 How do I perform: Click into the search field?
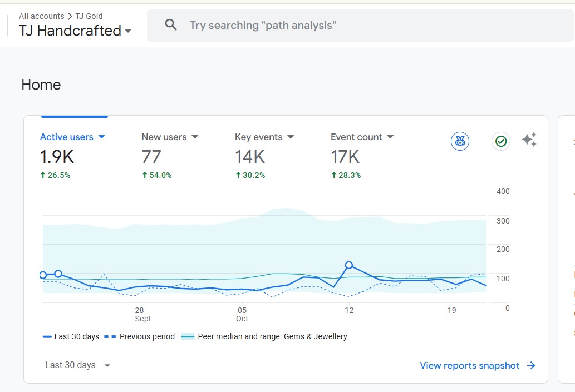[x=334, y=25]
